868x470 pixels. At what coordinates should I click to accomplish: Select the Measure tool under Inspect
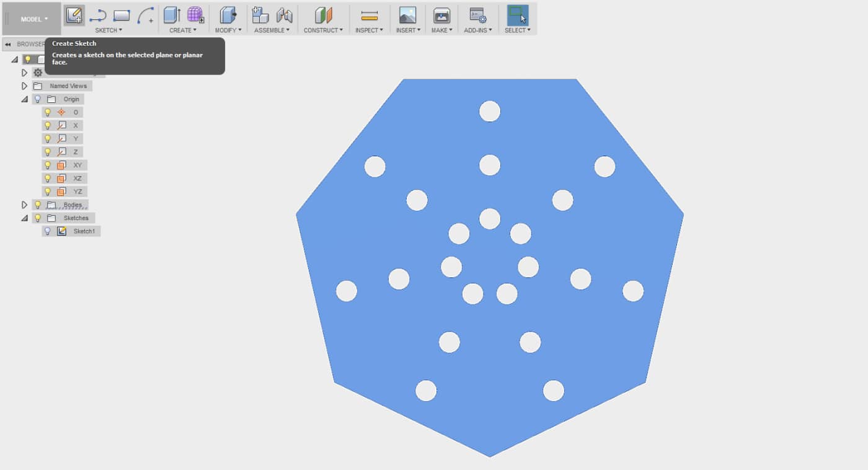(369, 14)
